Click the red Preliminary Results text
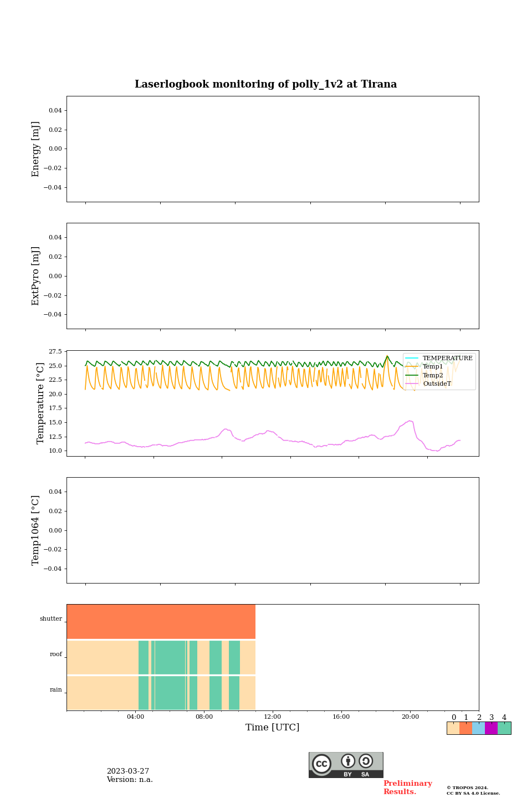The width and height of the screenshot is (532, 798). (408, 787)
